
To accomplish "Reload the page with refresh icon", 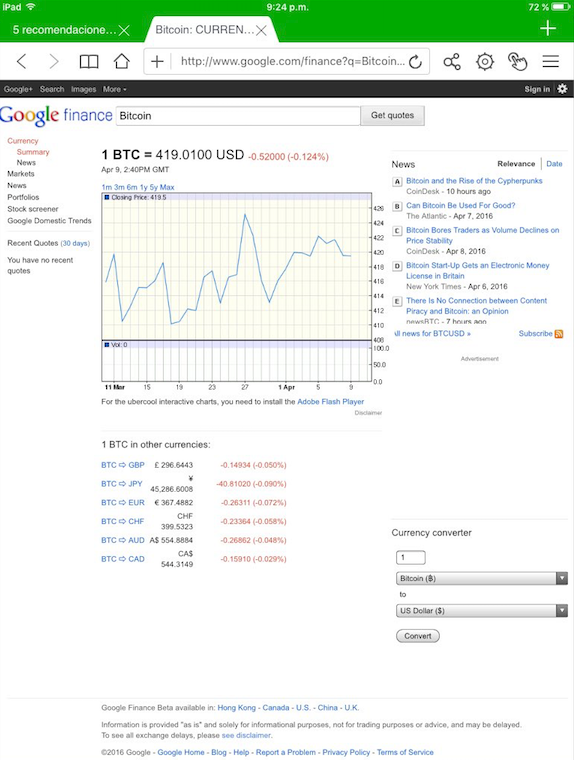I will [x=415, y=62].
